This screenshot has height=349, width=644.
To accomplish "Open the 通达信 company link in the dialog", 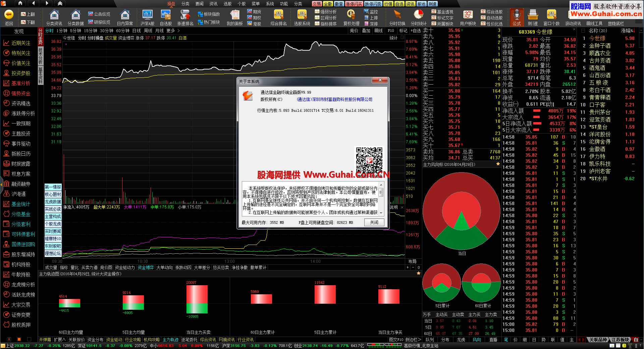I will [334, 99].
